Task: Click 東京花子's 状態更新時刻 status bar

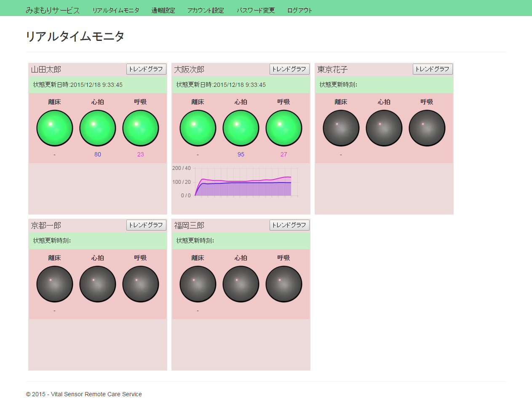Action: pyautogui.click(x=384, y=85)
